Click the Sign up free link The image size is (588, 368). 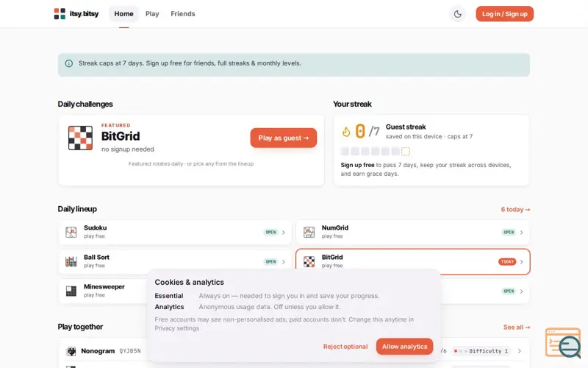pyautogui.click(x=357, y=165)
